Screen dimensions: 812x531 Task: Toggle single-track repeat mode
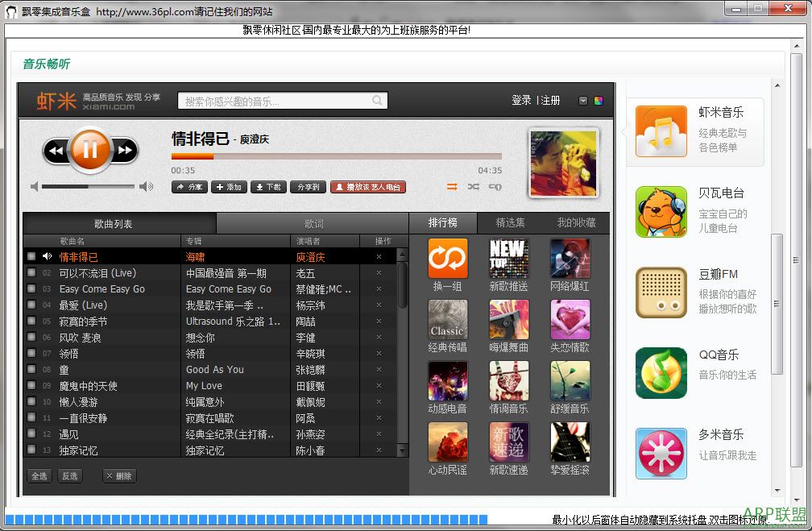[x=495, y=187]
